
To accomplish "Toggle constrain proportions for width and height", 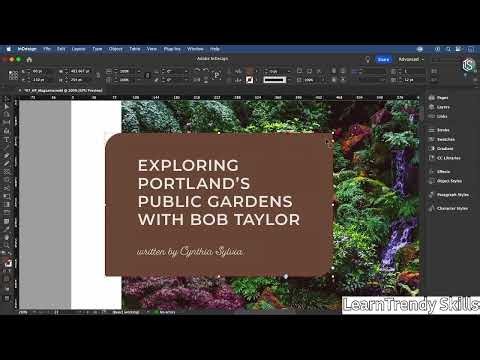I will tap(98, 75).
